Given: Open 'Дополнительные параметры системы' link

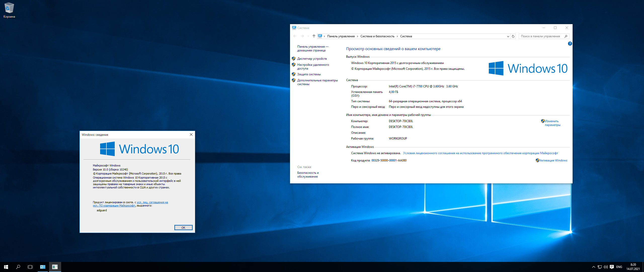Looking at the screenshot, I should click(x=317, y=82).
